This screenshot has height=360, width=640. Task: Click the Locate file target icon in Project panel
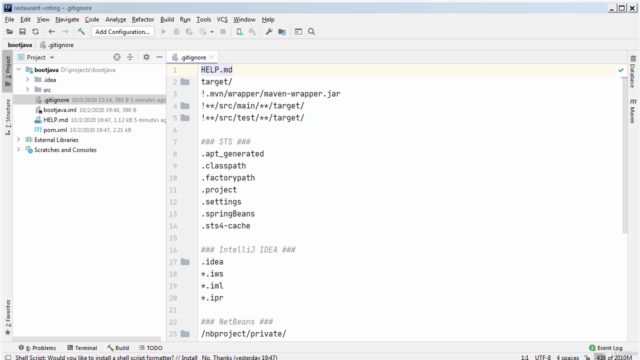coord(117,57)
